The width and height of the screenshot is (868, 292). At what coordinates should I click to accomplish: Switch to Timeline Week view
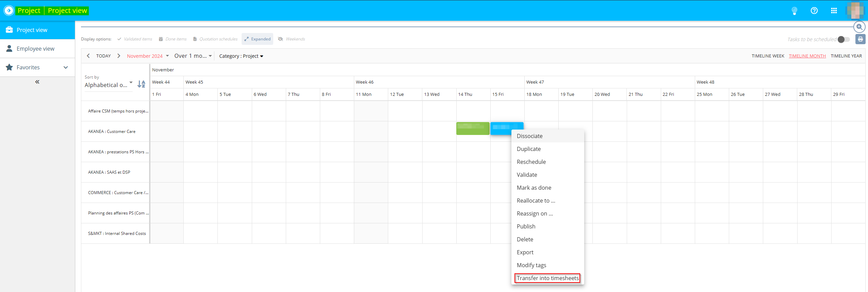point(768,56)
